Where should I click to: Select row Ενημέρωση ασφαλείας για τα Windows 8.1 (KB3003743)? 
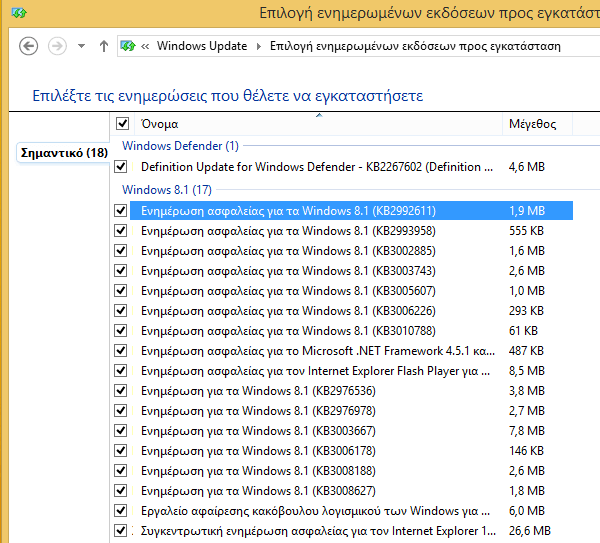pyautogui.click(x=351, y=271)
